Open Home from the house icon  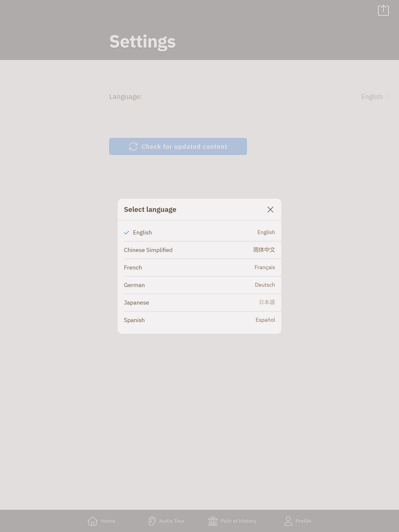click(92, 521)
